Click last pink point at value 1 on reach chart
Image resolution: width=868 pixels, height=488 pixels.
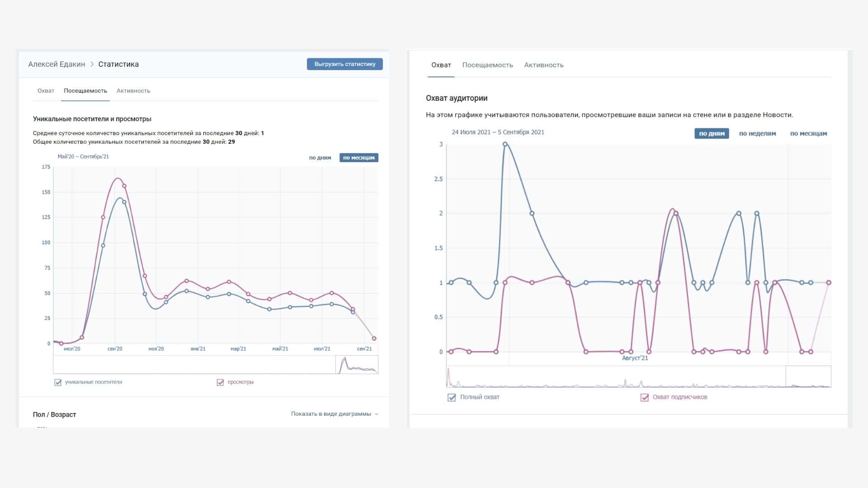click(829, 283)
